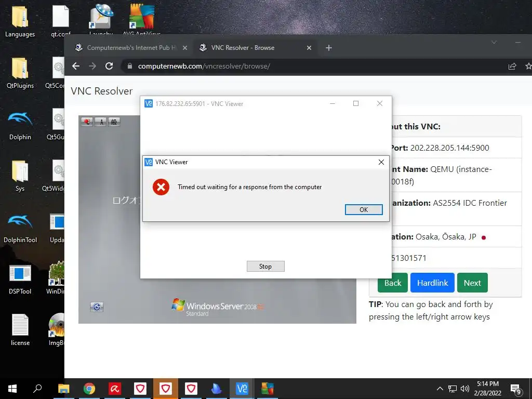Go to the Next VNC entry
Viewport: 532px width, 399px height.
472,283
